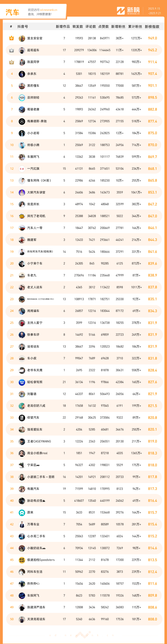Click the 一汽红旗 red logo avatar

click(22, 169)
